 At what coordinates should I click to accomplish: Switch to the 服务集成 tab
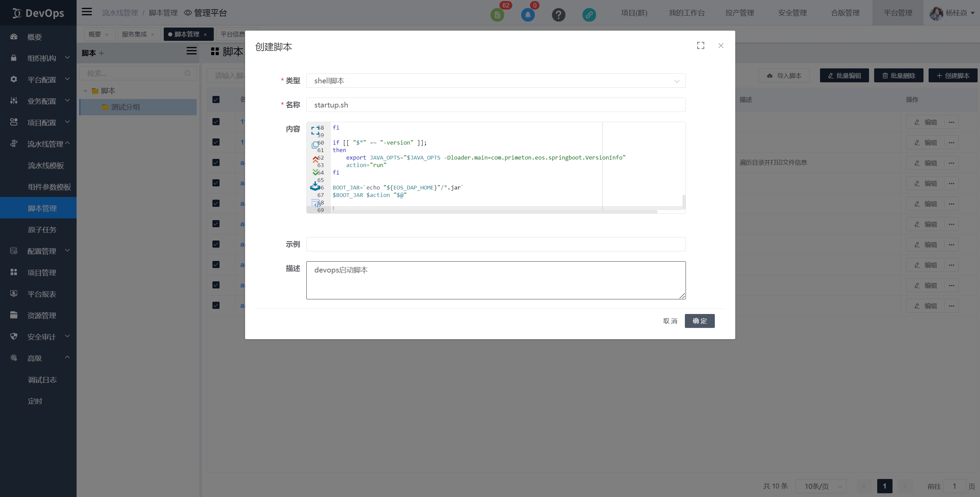pyautogui.click(x=134, y=34)
